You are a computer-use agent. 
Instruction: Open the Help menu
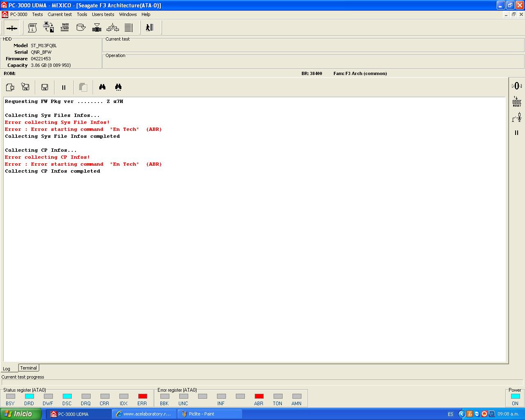click(146, 14)
